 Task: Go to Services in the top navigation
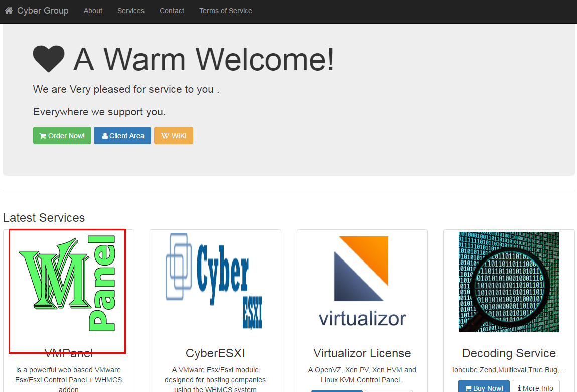(130, 11)
